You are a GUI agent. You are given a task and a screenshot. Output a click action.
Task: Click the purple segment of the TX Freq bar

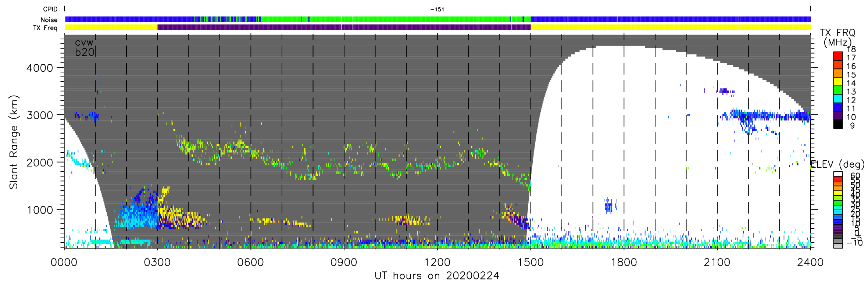click(344, 27)
